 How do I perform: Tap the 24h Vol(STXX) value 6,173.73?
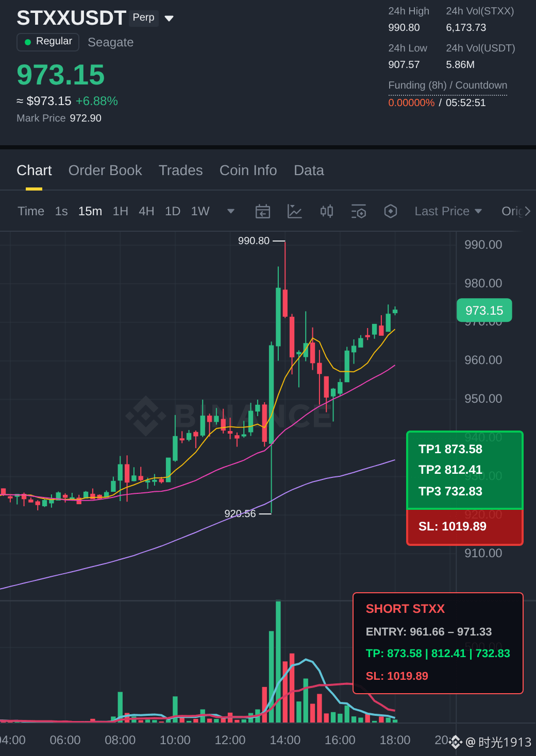tap(466, 28)
